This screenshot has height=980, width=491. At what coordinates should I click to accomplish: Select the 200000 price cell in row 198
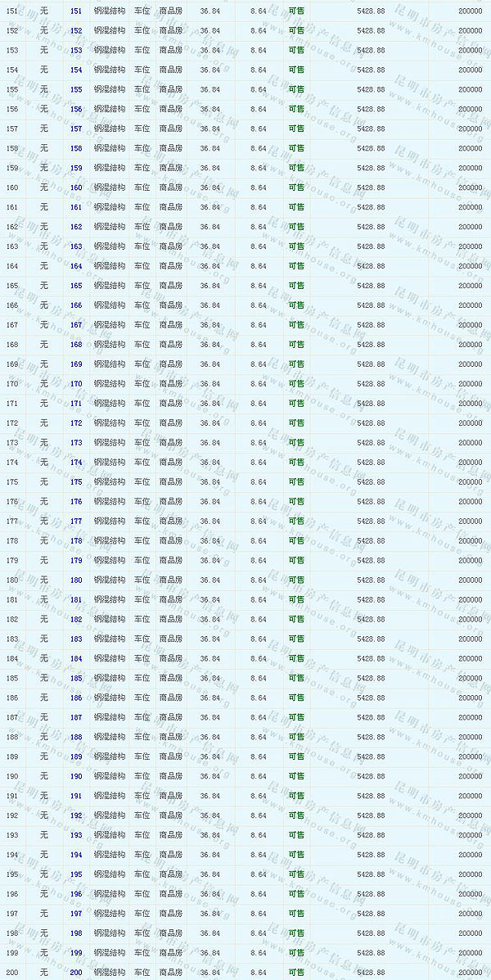[470, 933]
